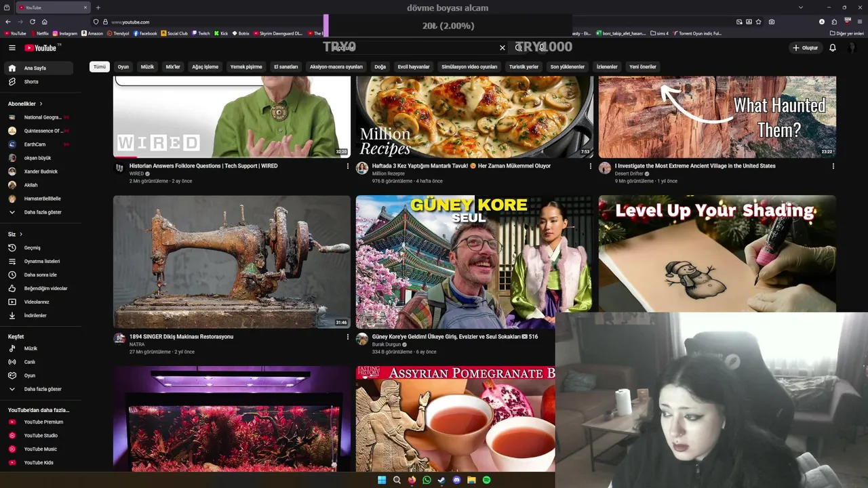Open YouTube Premium link
This screenshot has width=868, height=488.
tap(37, 422)
